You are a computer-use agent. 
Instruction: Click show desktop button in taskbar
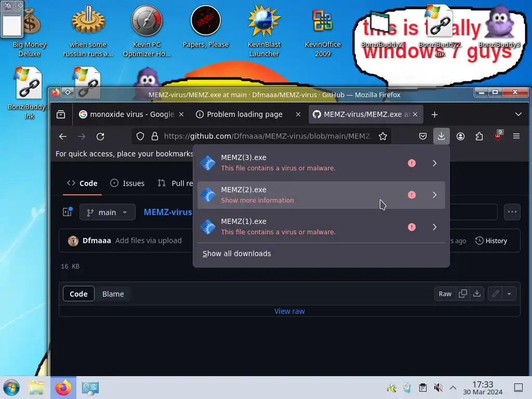click(518, 388)
